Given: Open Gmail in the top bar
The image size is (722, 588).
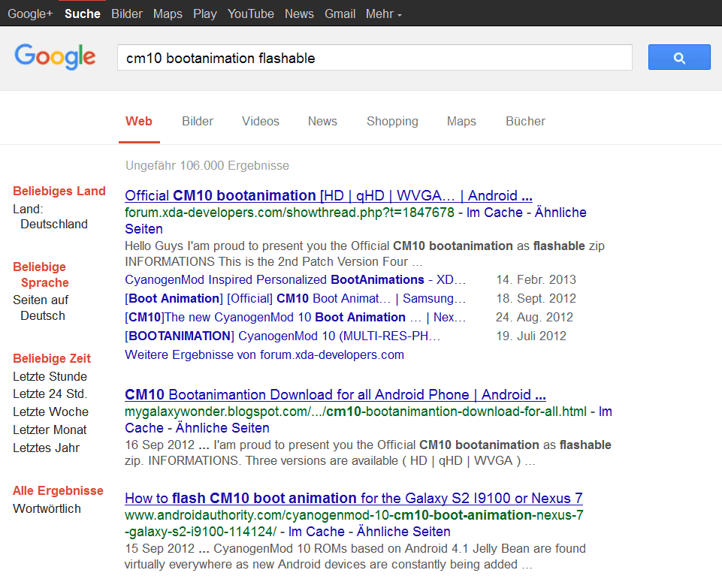Looking at the screenshot, I should (x=340, y=14).
